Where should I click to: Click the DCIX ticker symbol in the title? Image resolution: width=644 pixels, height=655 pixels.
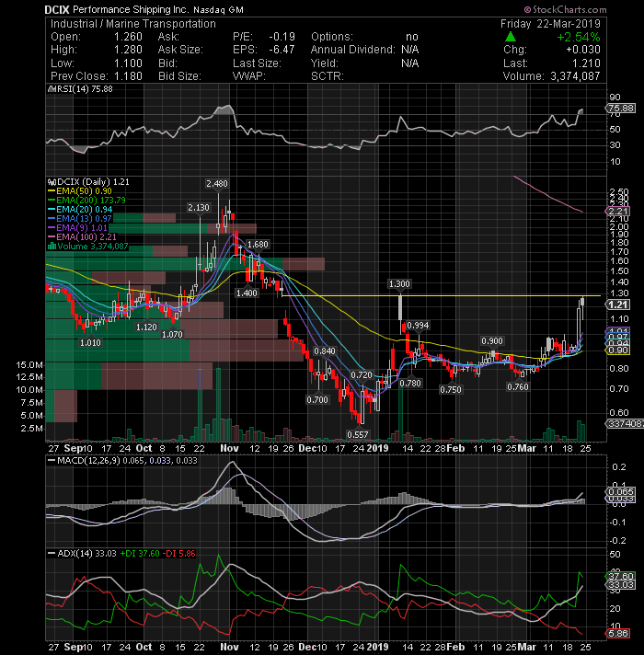coord(57,9)
